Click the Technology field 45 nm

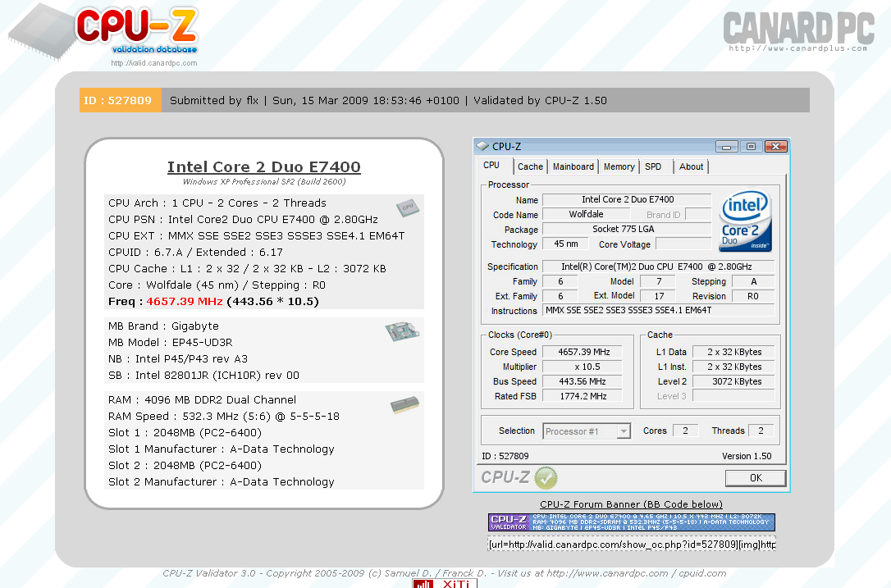565,244
